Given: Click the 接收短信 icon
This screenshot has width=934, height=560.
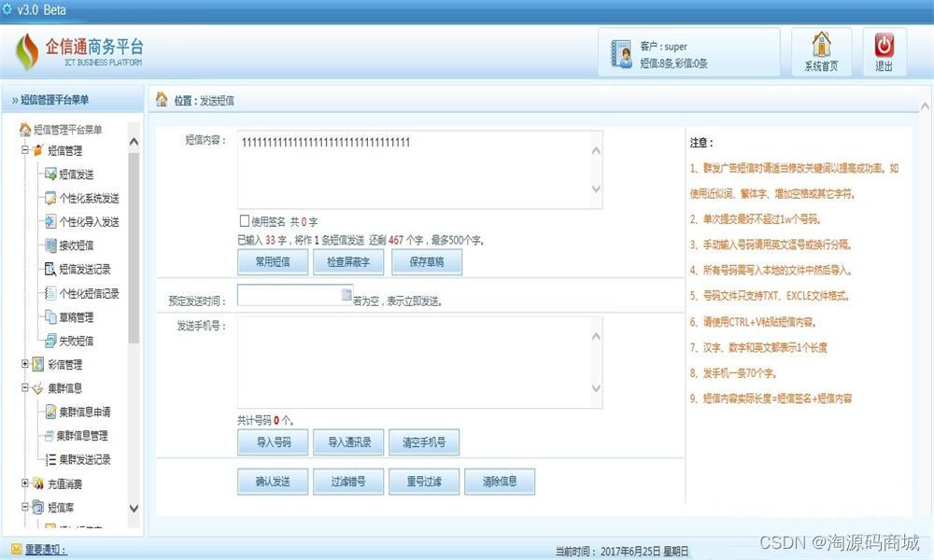Looking at the screenshot, I should [50, 245].
